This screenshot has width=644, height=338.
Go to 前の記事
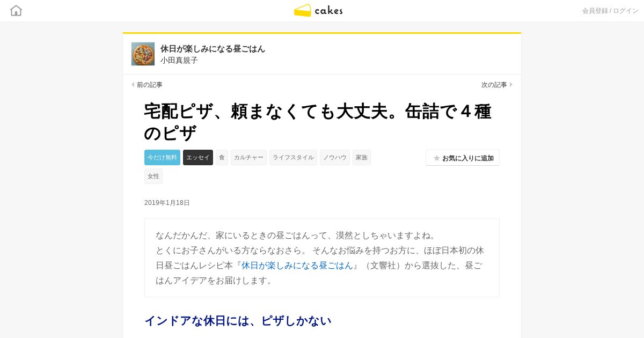(149, 85)
